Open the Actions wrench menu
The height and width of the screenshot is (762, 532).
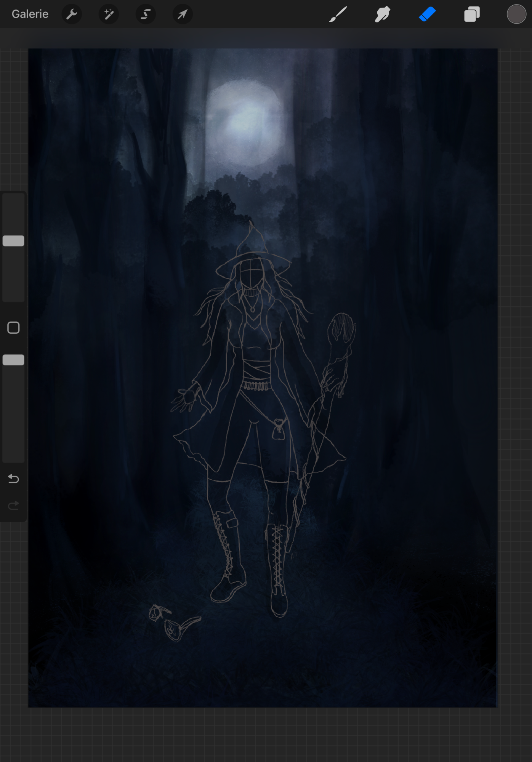(72, 14)
